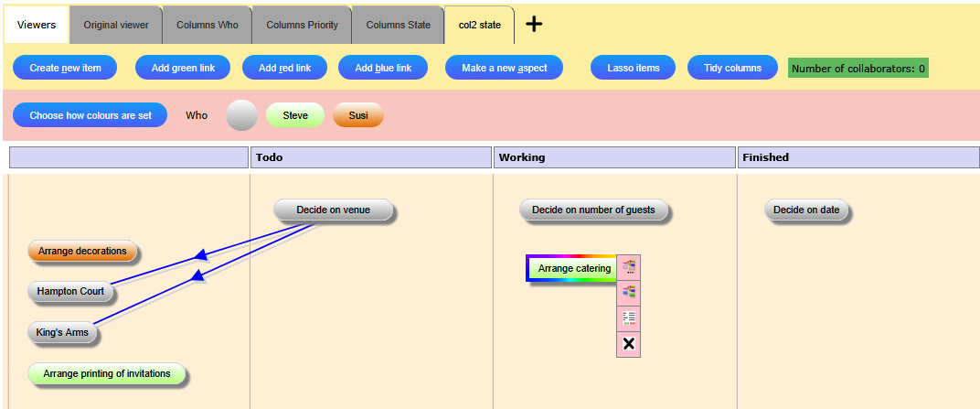
Task: Switch to the Original viewer tab
Action: coord(116,25)
